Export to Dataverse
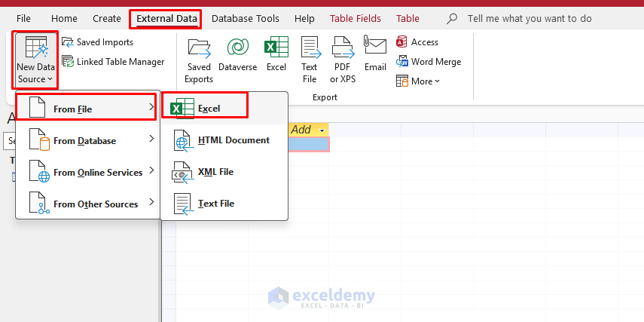 [237, 54]
